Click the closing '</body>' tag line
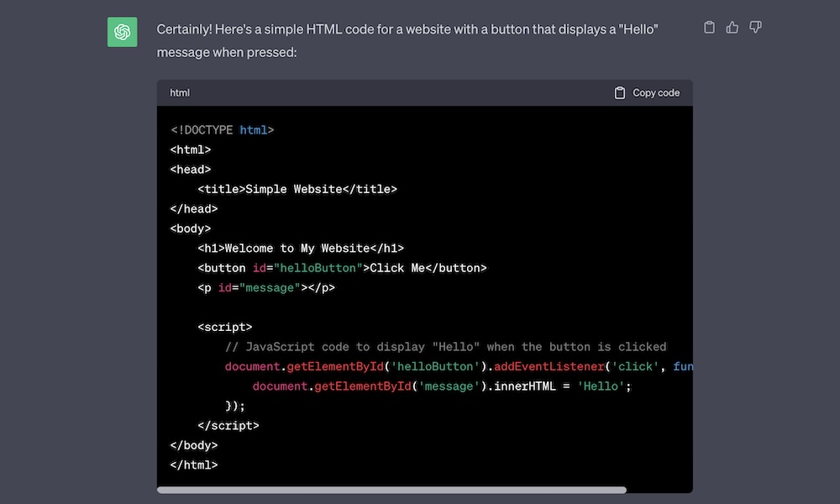The image size is (840, 504). point(194,445)
